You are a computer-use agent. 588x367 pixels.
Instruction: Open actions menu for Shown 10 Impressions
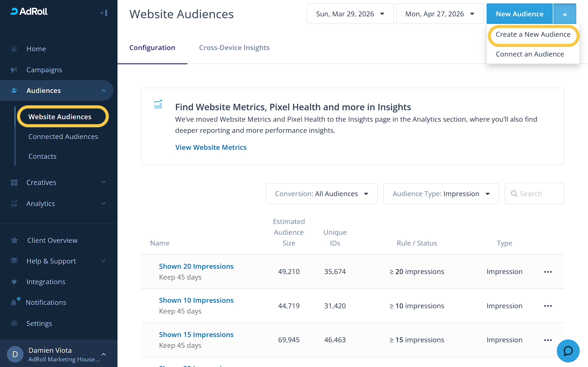[548, 306]
